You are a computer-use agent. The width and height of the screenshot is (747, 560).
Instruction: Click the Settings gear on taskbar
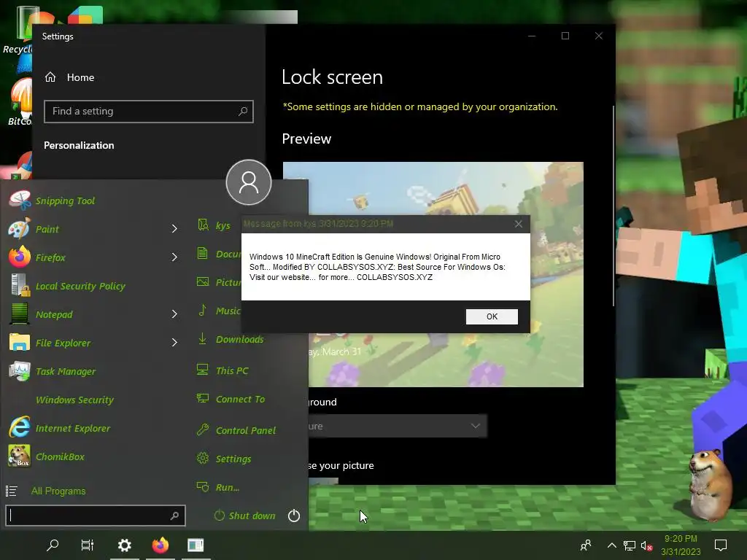[124, 545]
